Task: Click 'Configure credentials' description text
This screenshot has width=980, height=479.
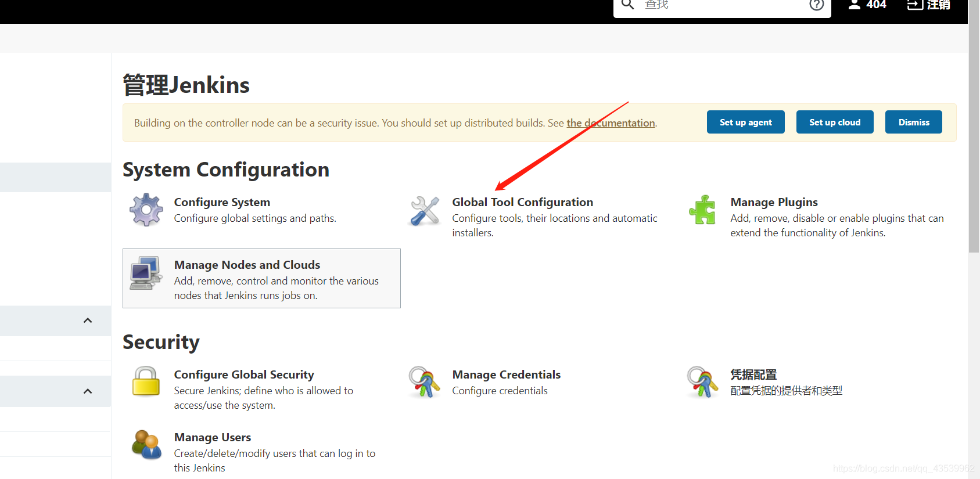Action: pos(500,391)
